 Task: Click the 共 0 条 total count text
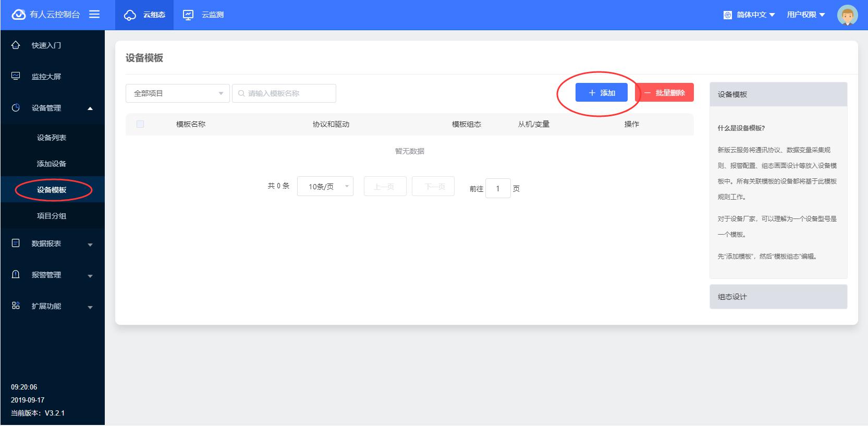[278, 186]
